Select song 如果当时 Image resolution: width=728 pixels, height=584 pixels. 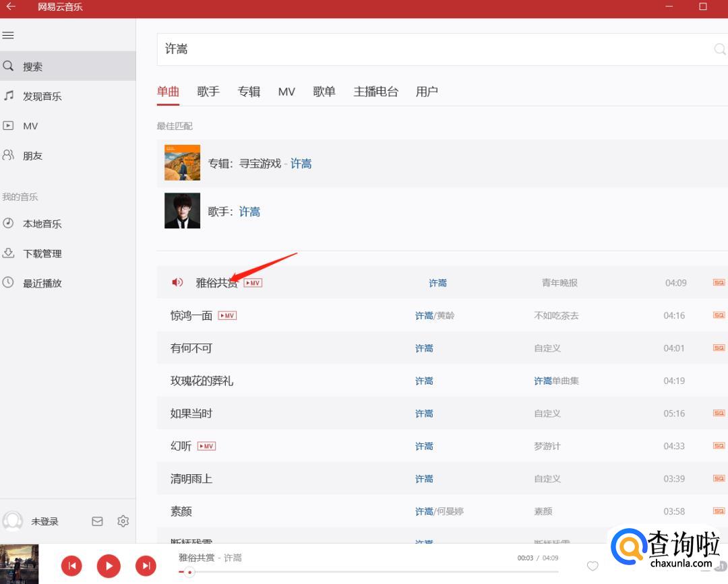point(191,414)
